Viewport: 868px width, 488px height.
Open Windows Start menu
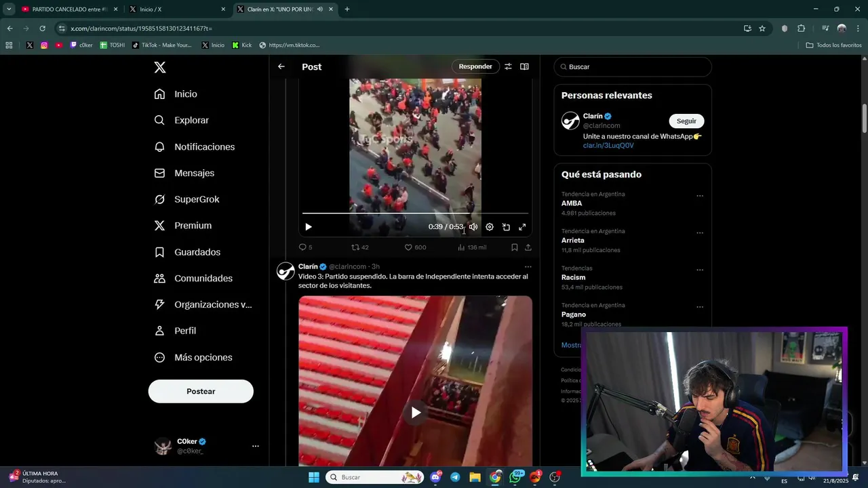[314, 477]
